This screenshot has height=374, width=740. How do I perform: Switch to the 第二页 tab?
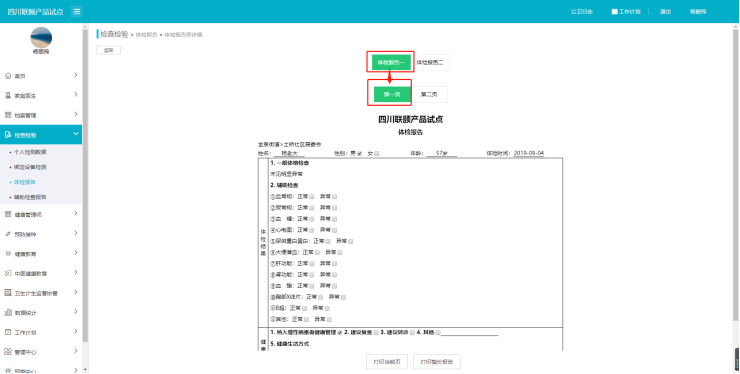tap(429, 94)
